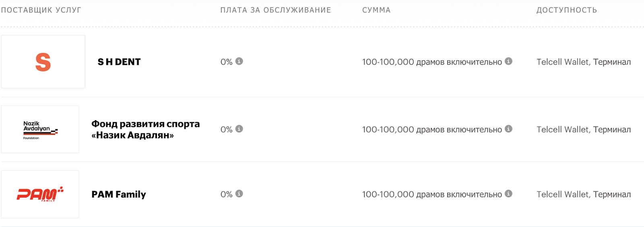Show amount info icon for Назик Авдалян fund

pos(509,129)
